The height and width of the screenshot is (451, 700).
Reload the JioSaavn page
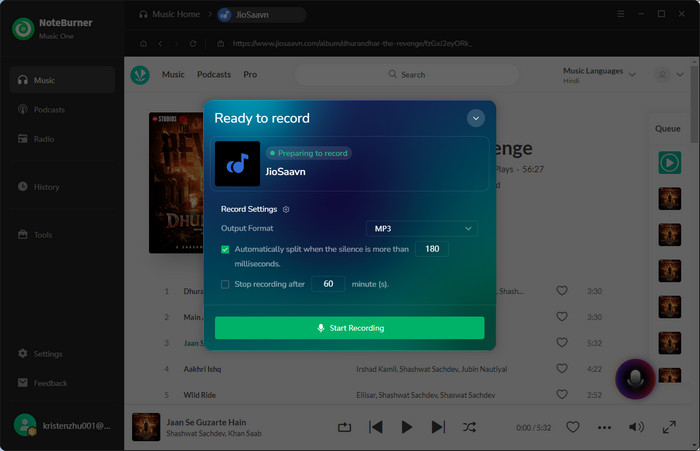[x=193, y=44]
